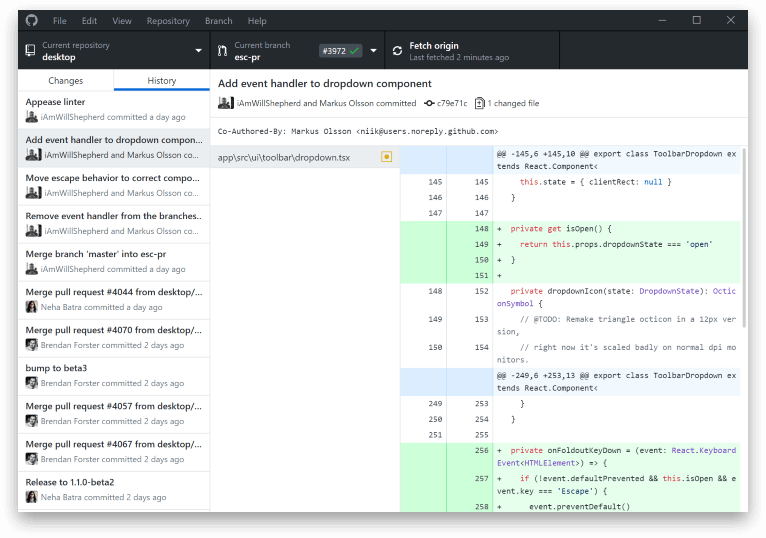
Task: Open pull request #3972 badge
Action: [340, 51]
